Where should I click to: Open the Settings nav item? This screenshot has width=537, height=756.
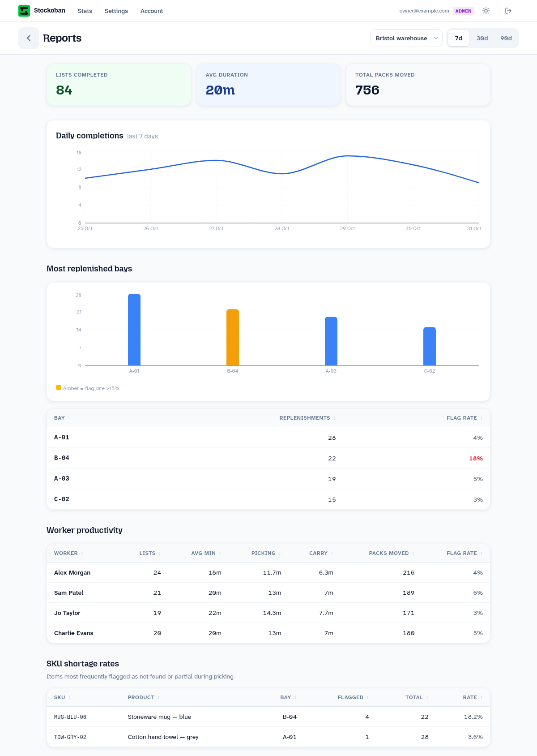click(116, 11)
